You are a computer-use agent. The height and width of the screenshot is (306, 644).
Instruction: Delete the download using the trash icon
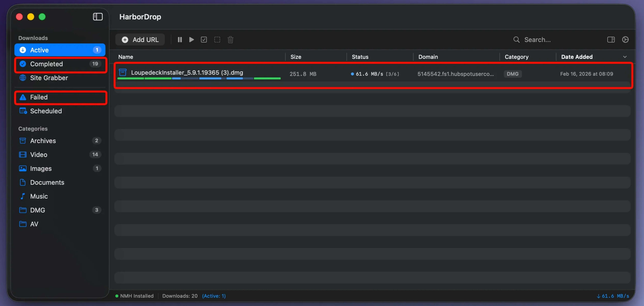click(x=230, y=40)
